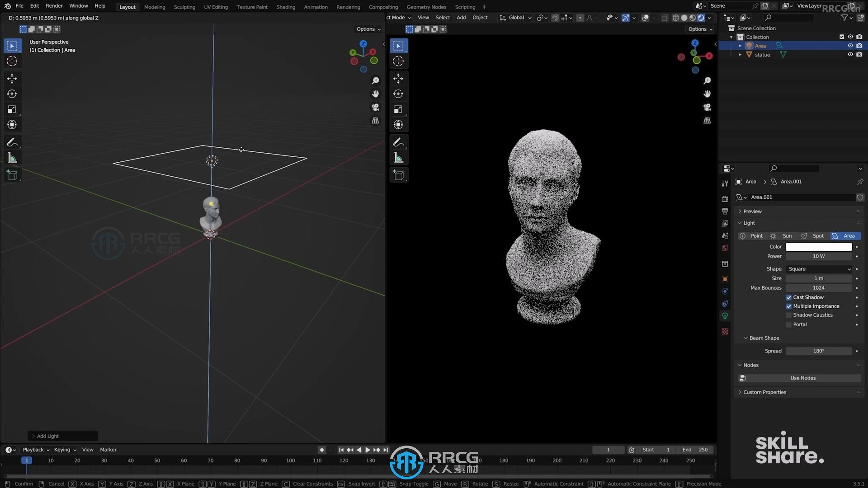Open the Animation workspace tab
Image resolution: width=868 pixels, height=488 pixels.
(x=316, y=7)
